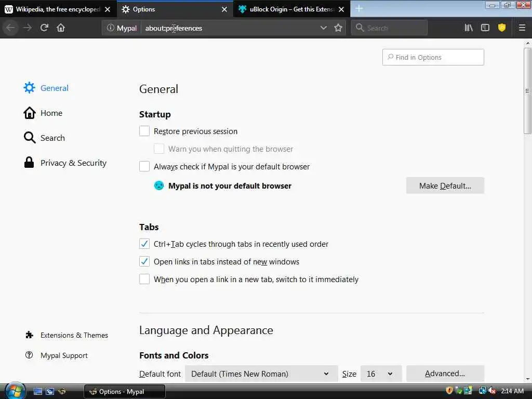This screenshot has height=399, width=532.
Task: Open the font Size dropdown
Action: (381, 374)
